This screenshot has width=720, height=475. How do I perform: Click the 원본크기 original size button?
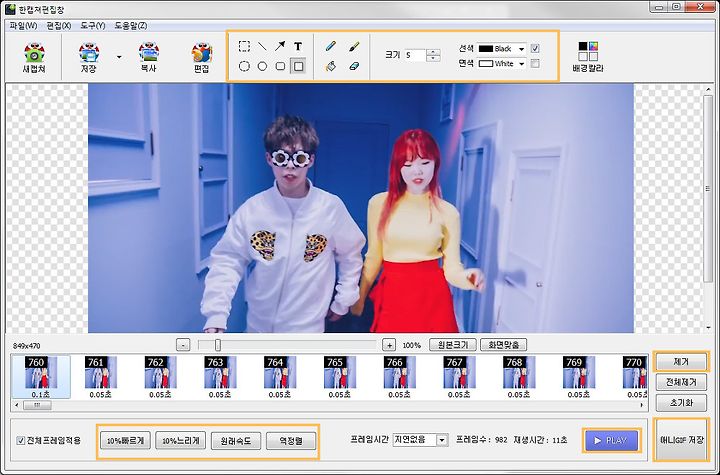tap(453, 345)
